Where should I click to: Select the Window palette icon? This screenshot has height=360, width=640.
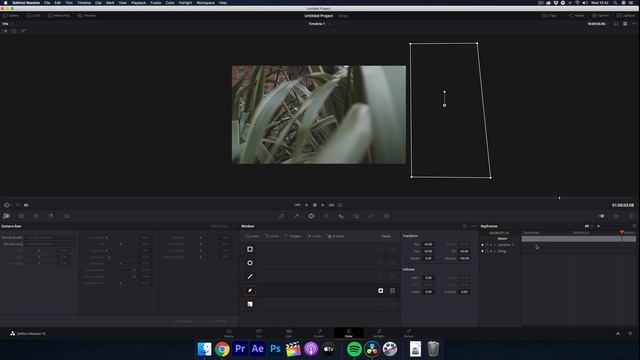pos(311,216)
